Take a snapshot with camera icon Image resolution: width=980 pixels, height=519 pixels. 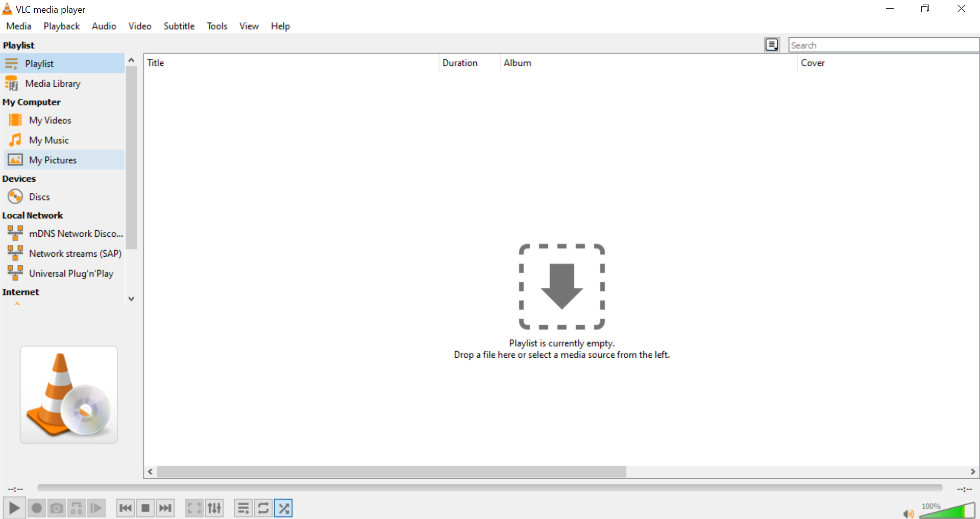coord(57,508)
